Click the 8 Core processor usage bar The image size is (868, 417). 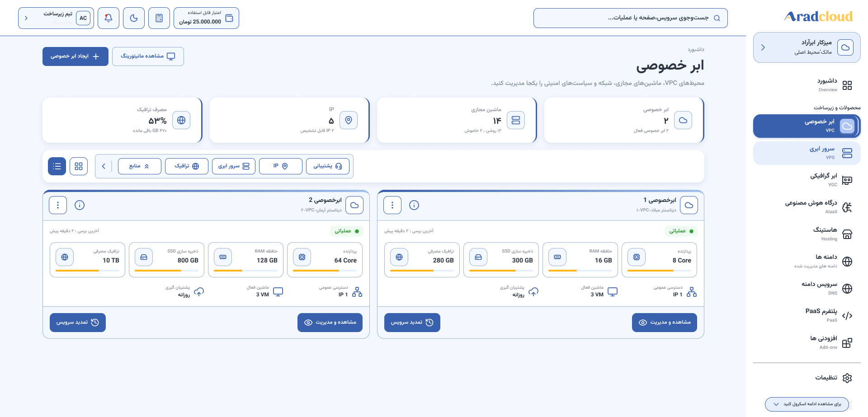pyautogui.click(x=659, y=271)
